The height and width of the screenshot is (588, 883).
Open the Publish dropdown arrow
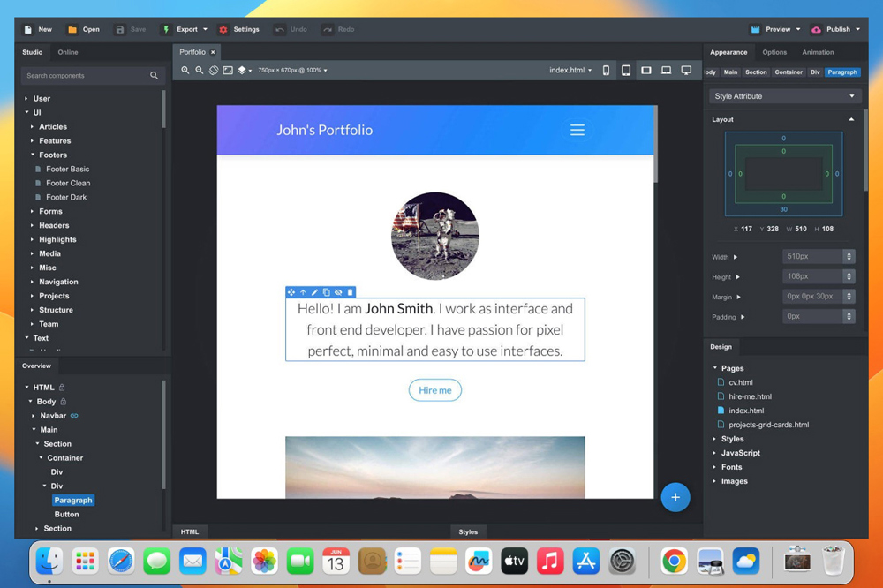pos(857,29)
